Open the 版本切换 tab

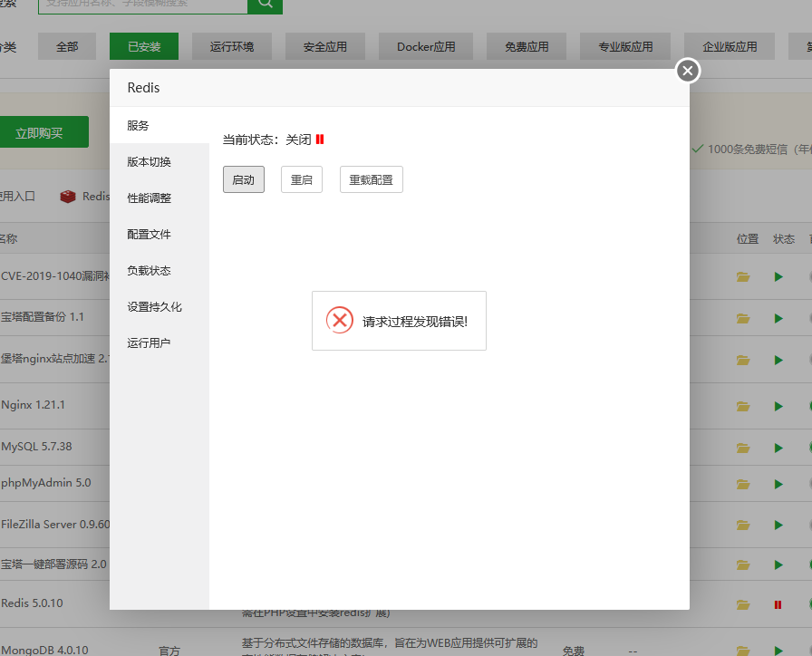pyautogui.click(x=159, y=161)
